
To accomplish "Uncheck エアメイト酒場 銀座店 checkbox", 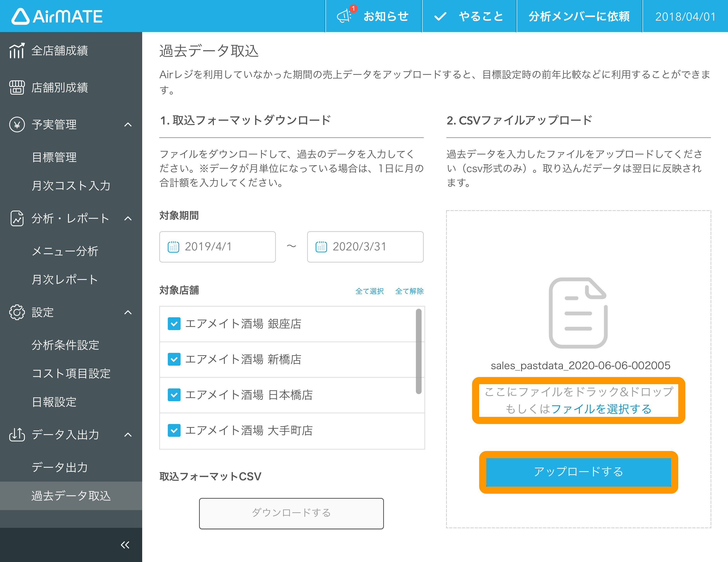I will pos(174,324).
